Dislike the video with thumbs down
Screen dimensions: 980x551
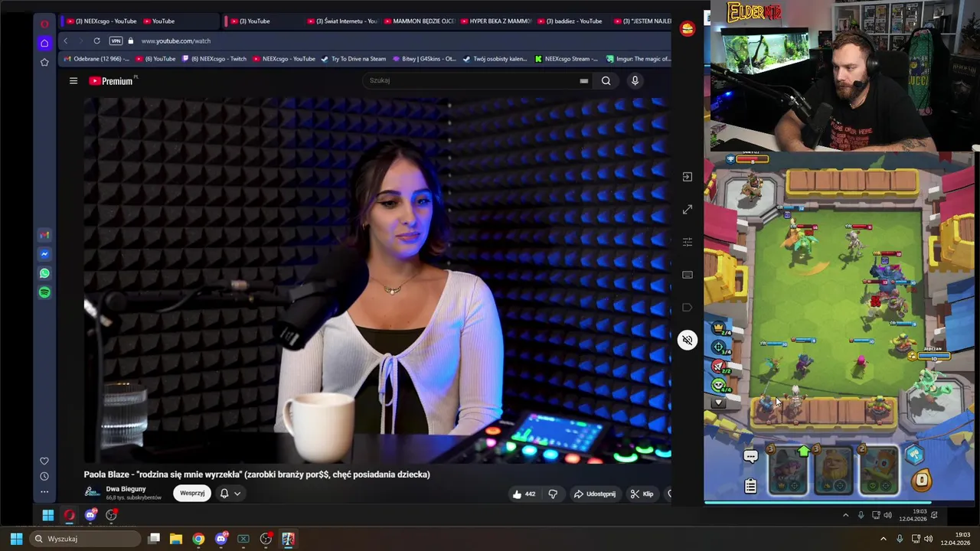tap(553, 494)
